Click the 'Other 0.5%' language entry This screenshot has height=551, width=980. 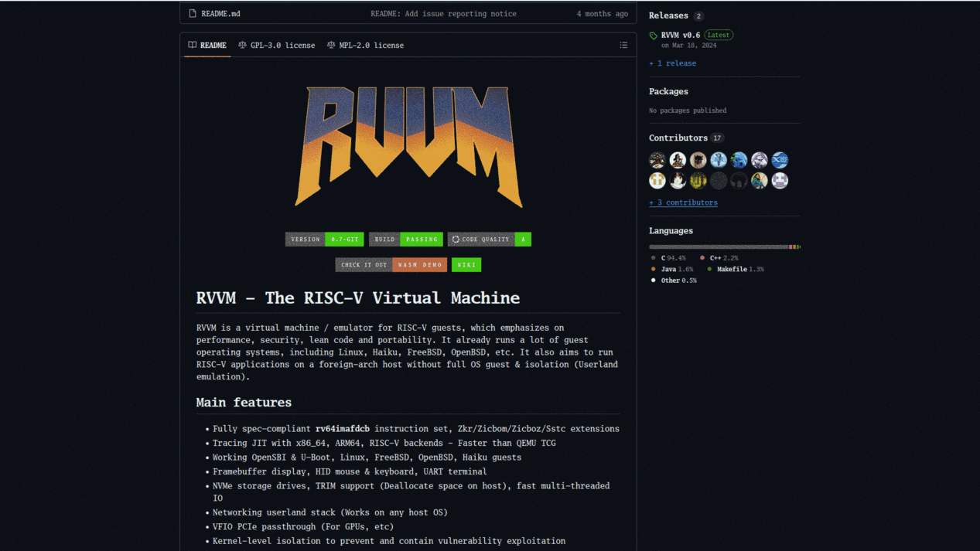click(674, 281)
